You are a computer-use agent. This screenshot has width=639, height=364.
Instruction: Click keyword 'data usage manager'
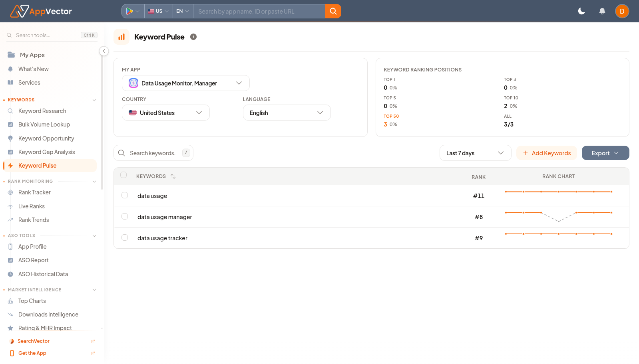click(x=165, y=217)
